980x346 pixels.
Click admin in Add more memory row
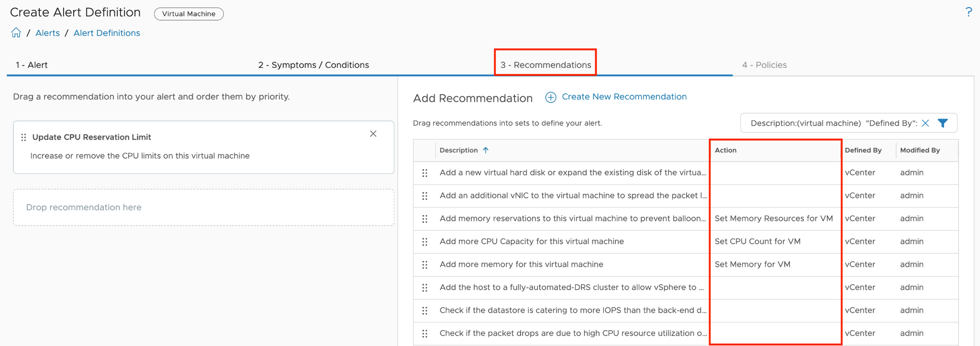[912, 264]
